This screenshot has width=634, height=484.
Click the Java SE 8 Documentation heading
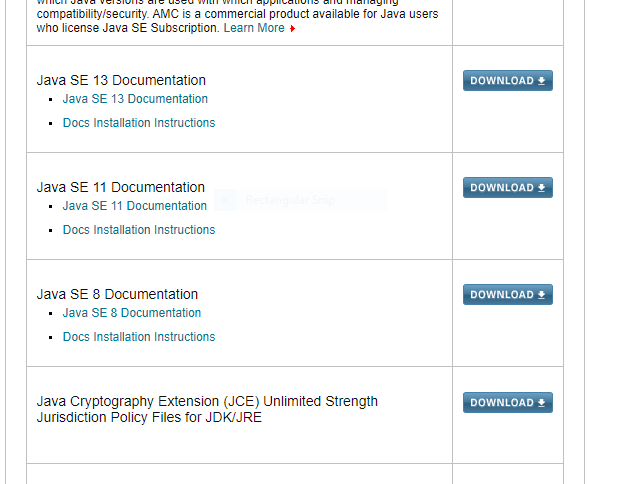[117, 294]
